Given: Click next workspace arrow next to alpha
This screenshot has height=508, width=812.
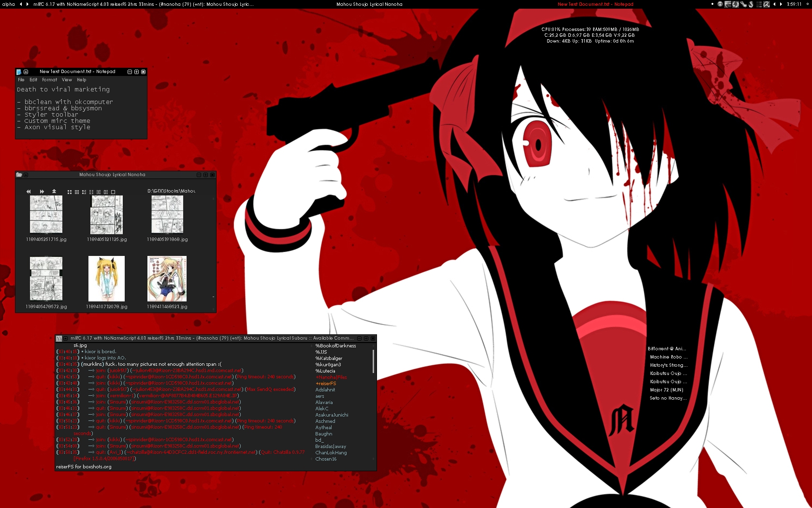Looking at the screenshot, I should coord(28,4).
